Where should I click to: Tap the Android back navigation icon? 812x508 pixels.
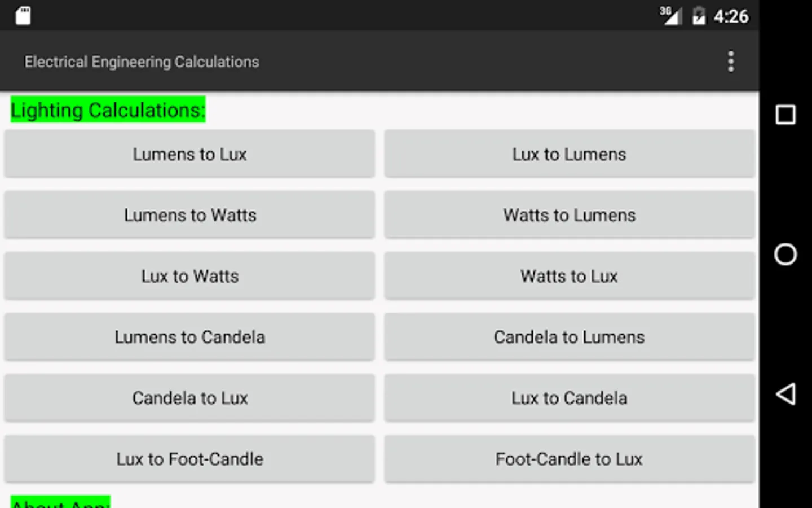coord(785,394)
